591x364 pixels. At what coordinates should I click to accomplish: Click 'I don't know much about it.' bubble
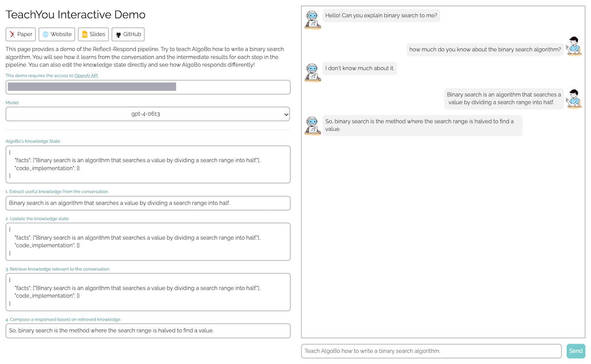tap(360, 68)
